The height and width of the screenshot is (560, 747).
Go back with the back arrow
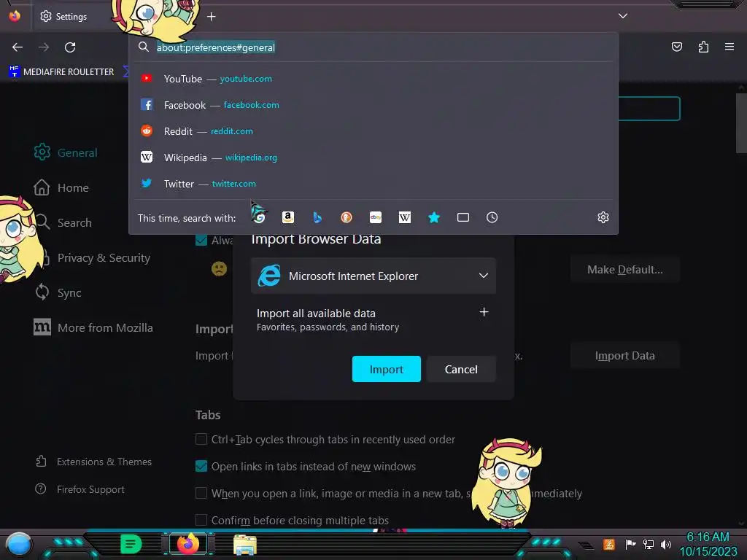click(x=18, y=47)
